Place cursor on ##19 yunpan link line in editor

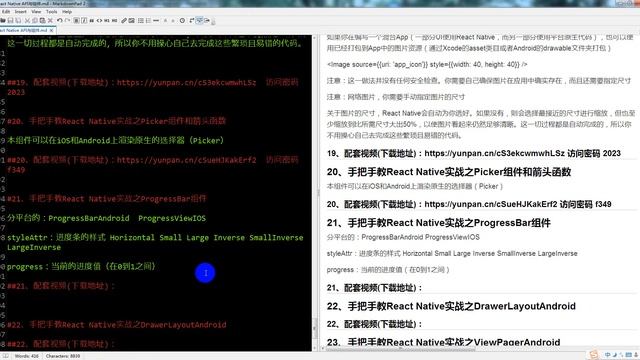(153, 87)
